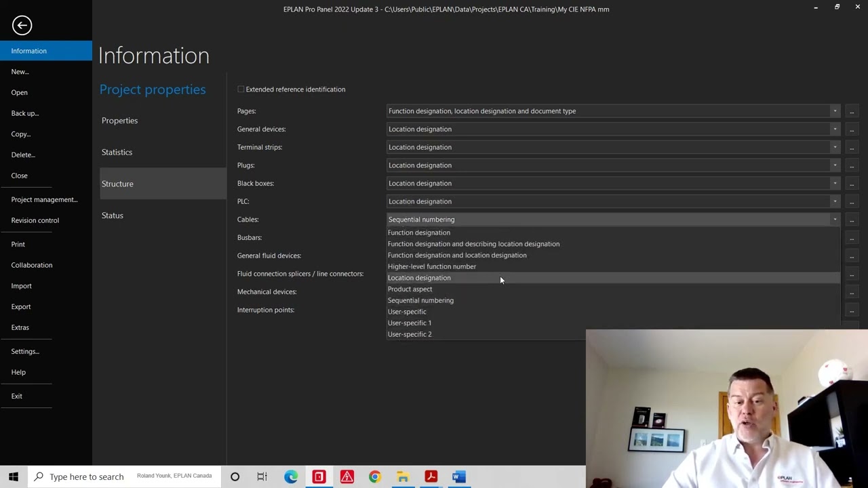The image size is (868, 488).
Task: Select Function designation option in list
Action: 613,232
